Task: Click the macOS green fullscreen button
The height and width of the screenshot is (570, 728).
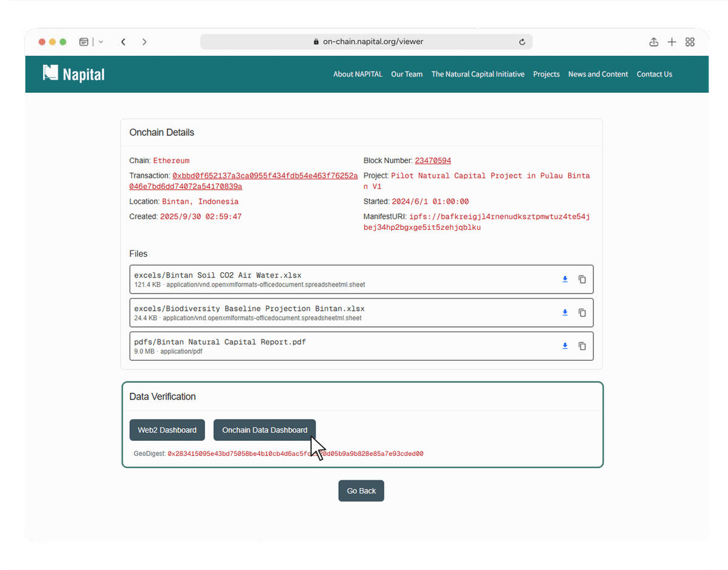Action: pos(62,42)
